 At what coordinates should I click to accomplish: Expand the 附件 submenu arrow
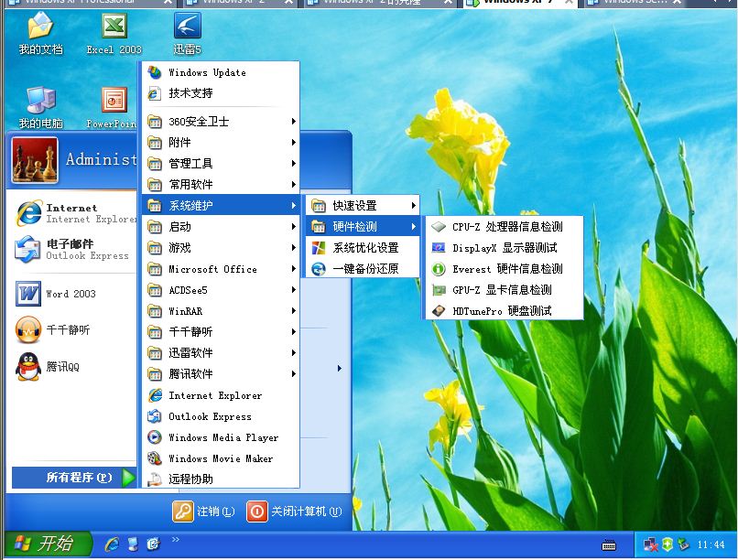pos(293,142)
